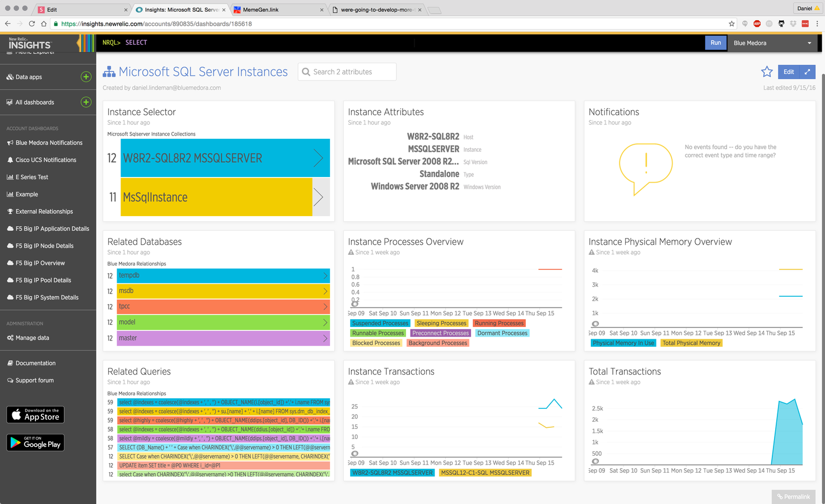
Task: Click the Download on the App Store badge
Action: 35,414
